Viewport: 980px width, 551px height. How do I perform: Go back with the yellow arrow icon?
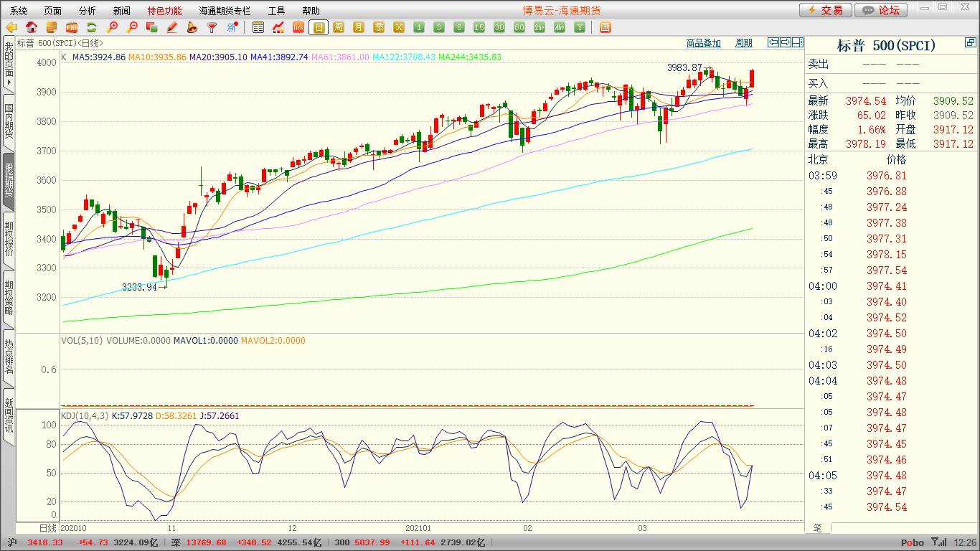(11, 27)
